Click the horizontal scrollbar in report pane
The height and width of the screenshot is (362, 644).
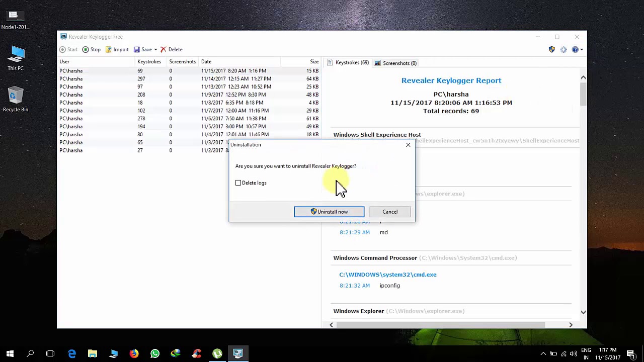tap(440, 325)
